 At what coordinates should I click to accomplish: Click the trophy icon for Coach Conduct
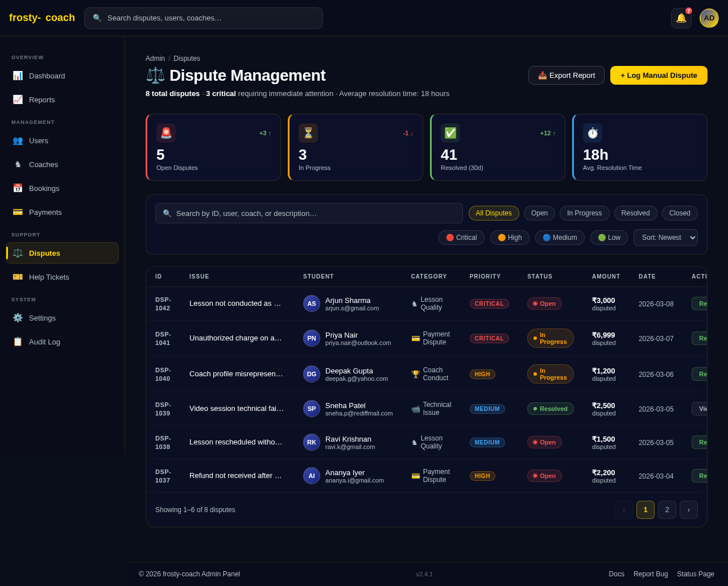point(416,374)
